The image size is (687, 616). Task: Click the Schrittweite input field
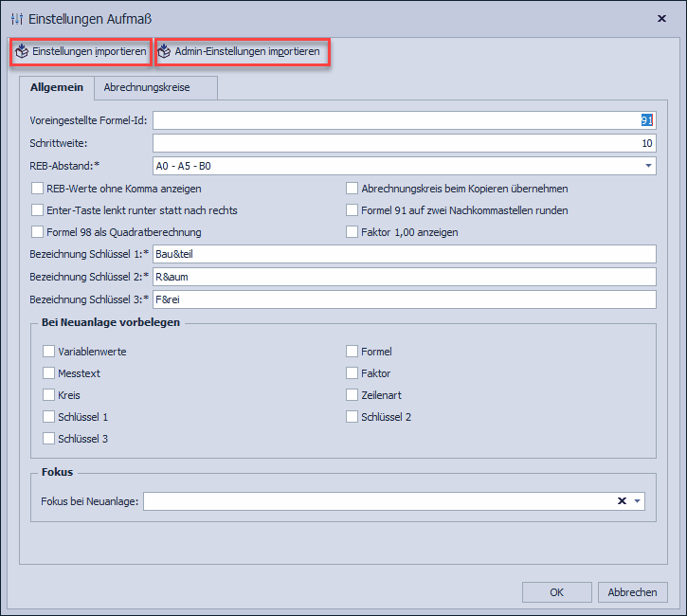point(404,143)
